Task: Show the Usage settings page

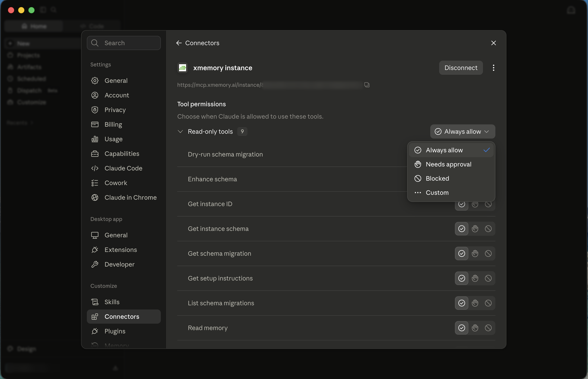Action: pyautogui.click(x=124, y=139)
